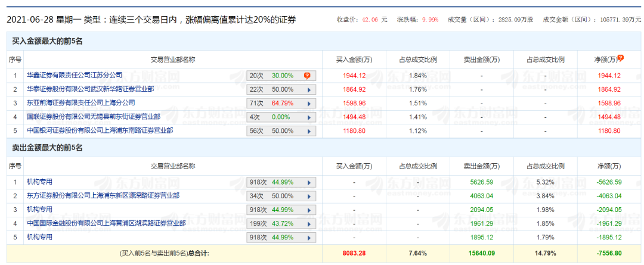Open 华泰证券武汉新华路证券营业部 link
The height and width of the screenshot is (265, 644).
[x=91, y=89]
